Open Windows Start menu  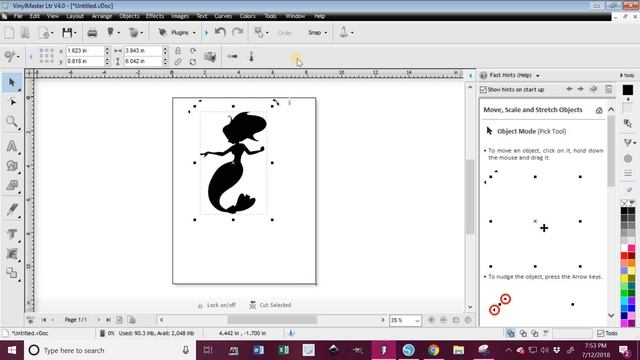point(11,350)
